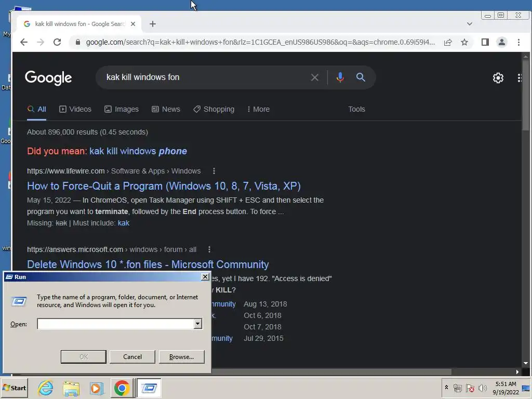The width and height of the screenshot is (532, 399).
Task: Open the Windows Start menu
Action: (14, 388)
